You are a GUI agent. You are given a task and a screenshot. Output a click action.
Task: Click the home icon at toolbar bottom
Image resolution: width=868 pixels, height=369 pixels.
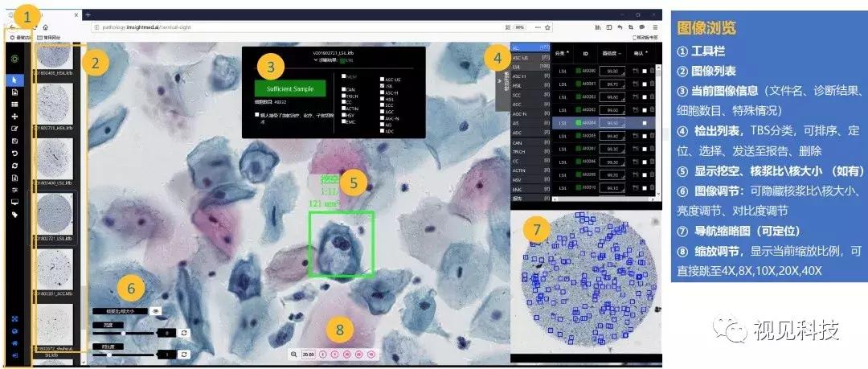click(14, 343)
